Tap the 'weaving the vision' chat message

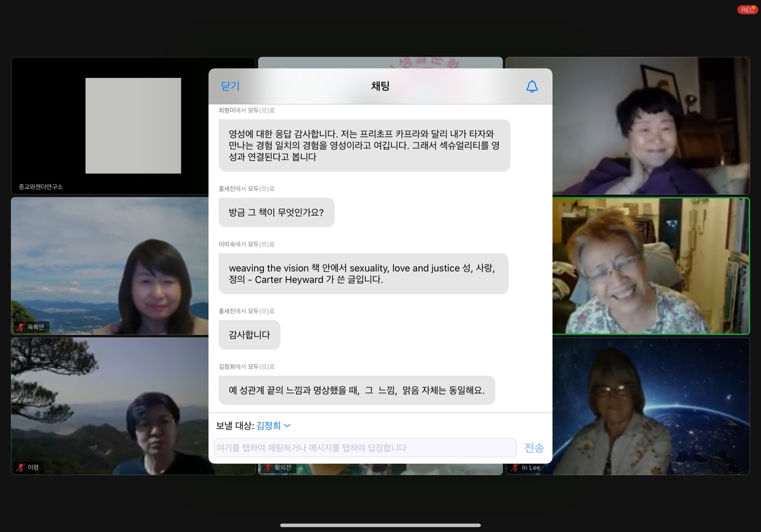(363, 273)
